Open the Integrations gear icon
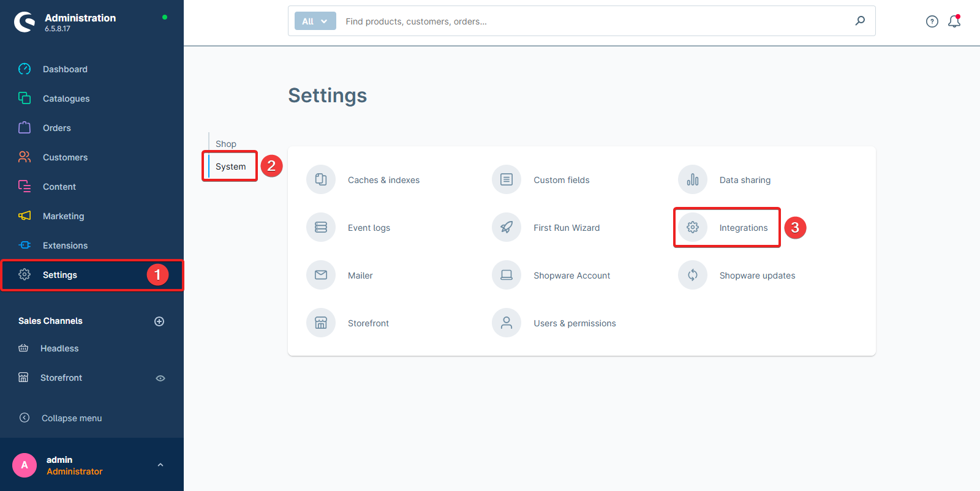980x491 pixels. click(x=692, y=227)
